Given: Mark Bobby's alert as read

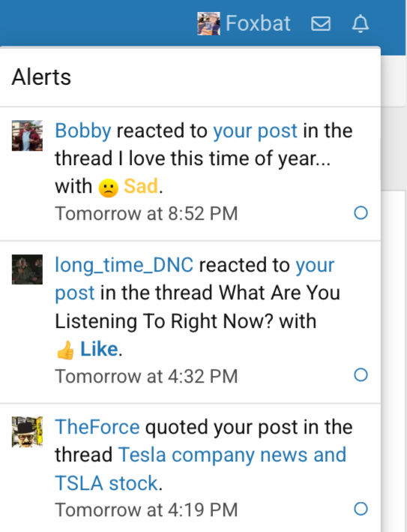Looking at the screenshot, I should coord(361,213).
